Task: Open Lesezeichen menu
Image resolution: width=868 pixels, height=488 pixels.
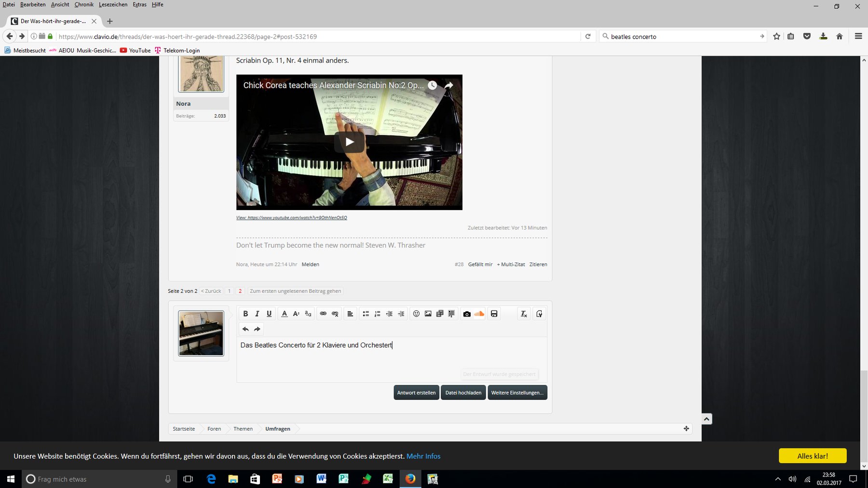Action: (x=113, y=4)
